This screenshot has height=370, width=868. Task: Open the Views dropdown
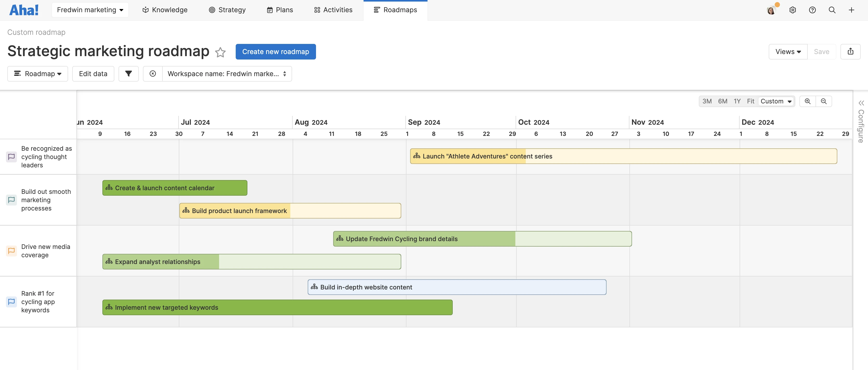point(787,51)
